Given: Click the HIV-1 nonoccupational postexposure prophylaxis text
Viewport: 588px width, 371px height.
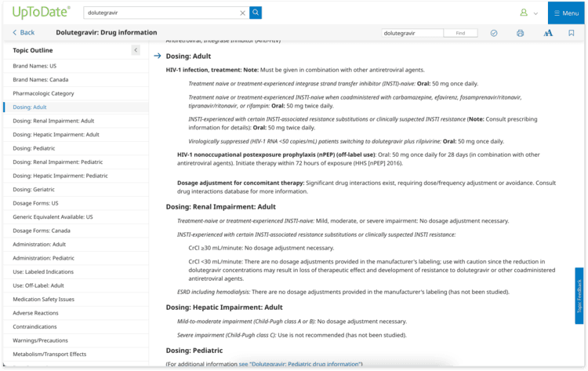Looking at the screenshot, I should pyautogui.click(x=276, y=155).
